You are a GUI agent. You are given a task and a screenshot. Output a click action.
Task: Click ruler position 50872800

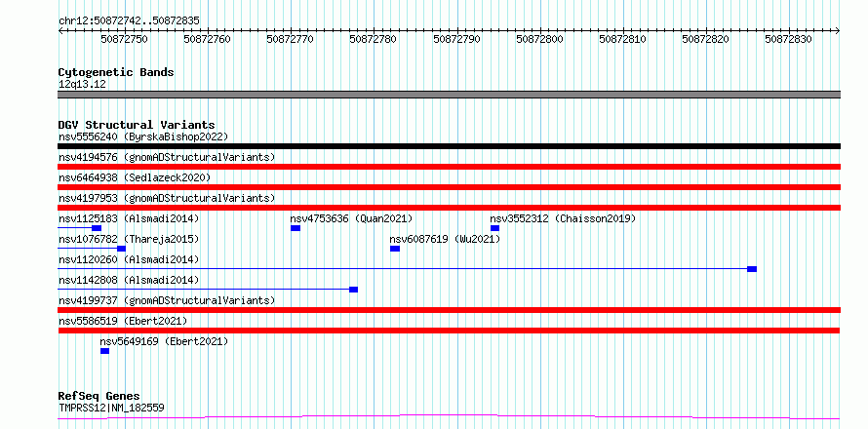click(539, 39)
